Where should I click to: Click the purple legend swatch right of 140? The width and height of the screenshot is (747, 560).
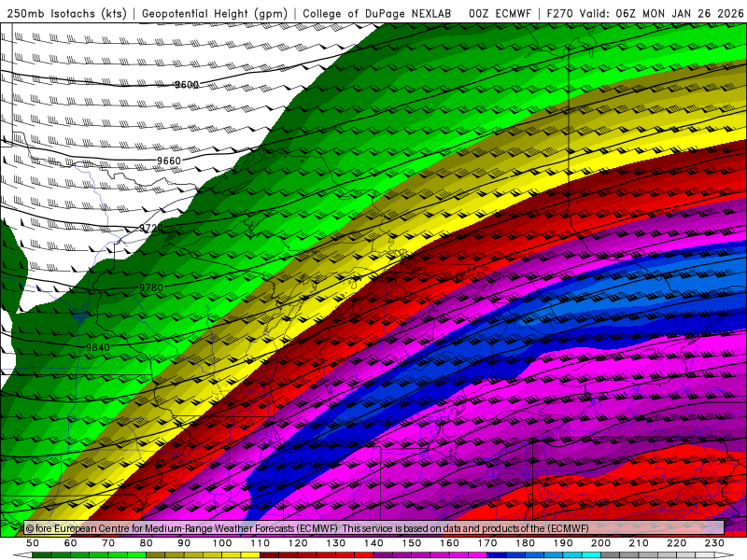[x=383, y=555]
